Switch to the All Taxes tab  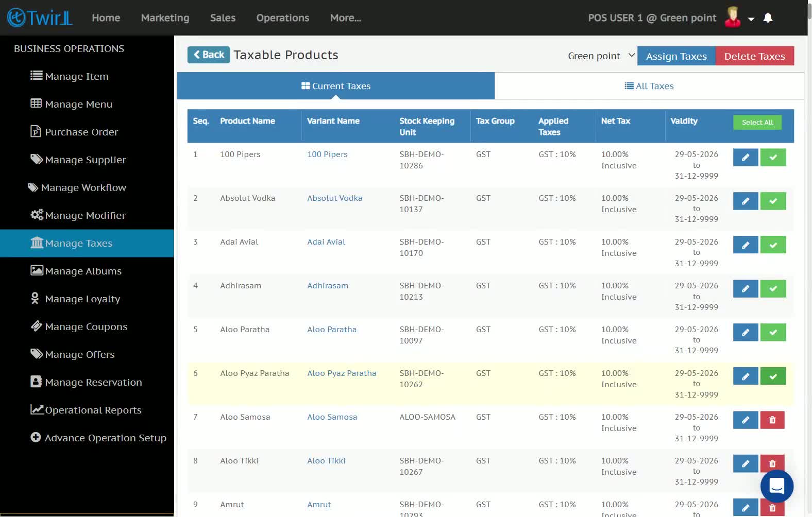[649, 86]
